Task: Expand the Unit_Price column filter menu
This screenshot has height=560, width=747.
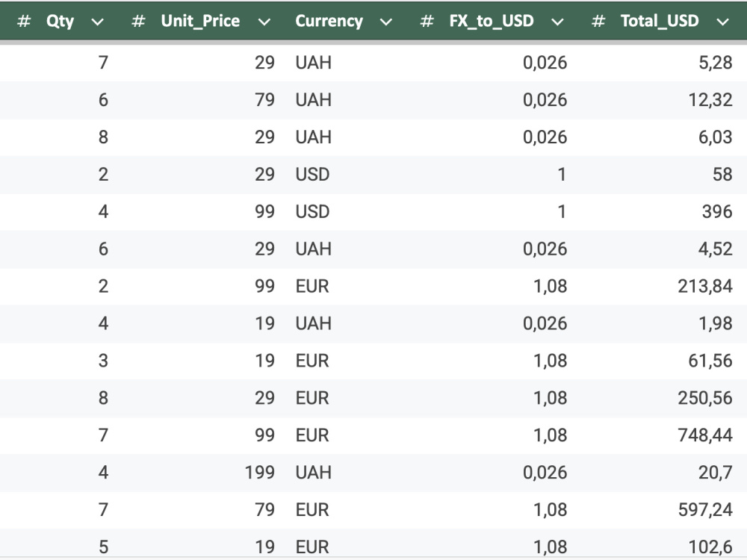Action: (264, 22)
